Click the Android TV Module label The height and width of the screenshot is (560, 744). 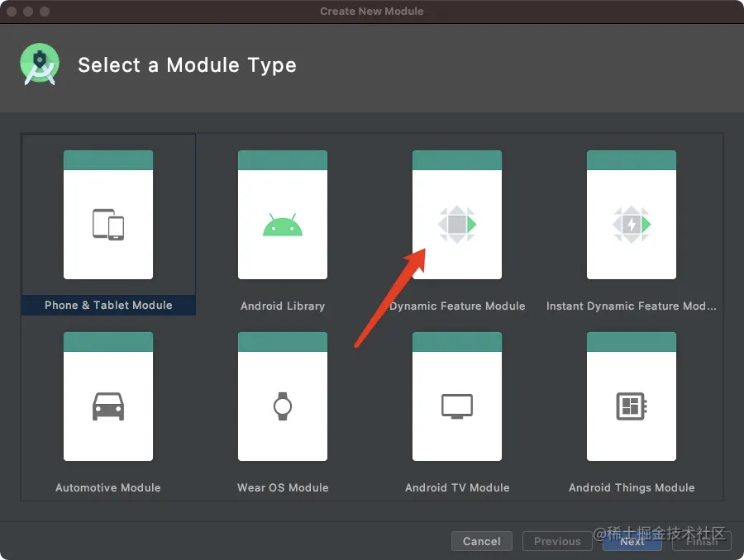click(x=457, y=487)
